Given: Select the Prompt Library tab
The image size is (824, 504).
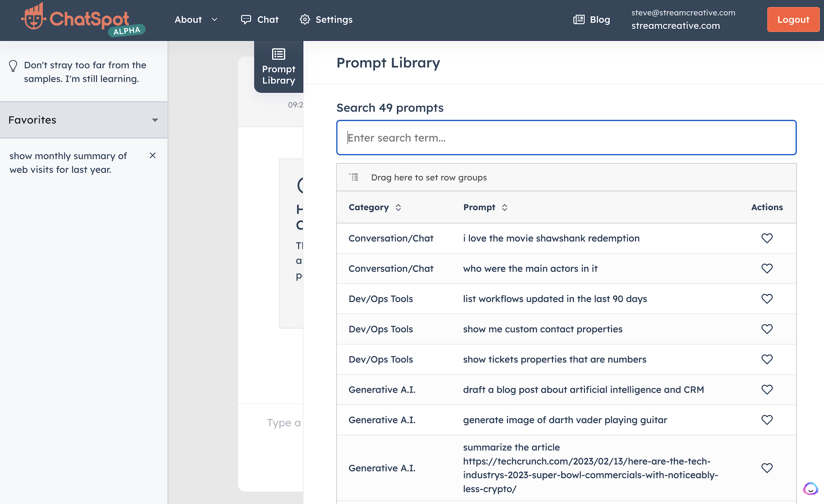Looking at the screenshot, I should point(279,67).
